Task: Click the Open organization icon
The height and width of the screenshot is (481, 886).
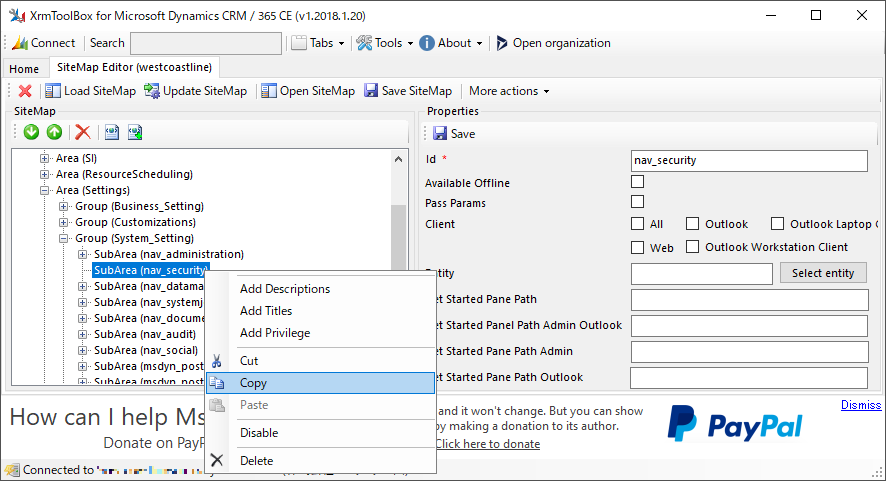Action: [x=501, y=43]
